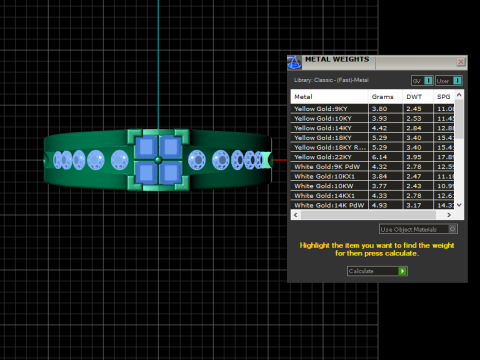Click the 6.14 grams value

coord(379,157)
